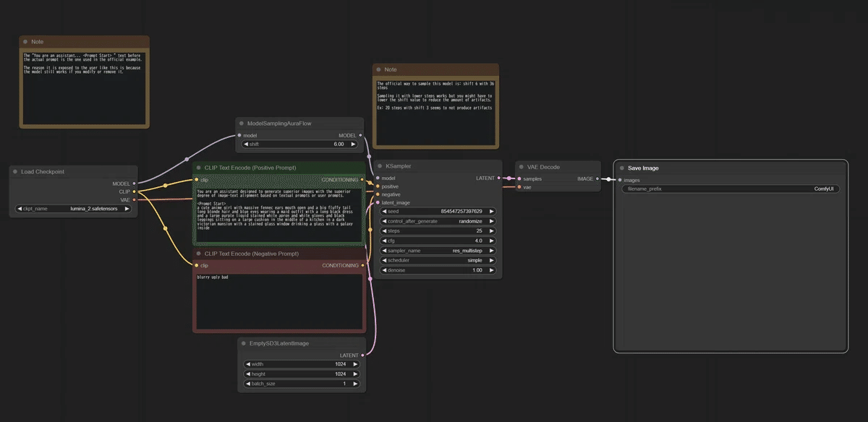Select the Load Checkpoint node title
This screenshot has width=868, height=422.
point(43,172)
